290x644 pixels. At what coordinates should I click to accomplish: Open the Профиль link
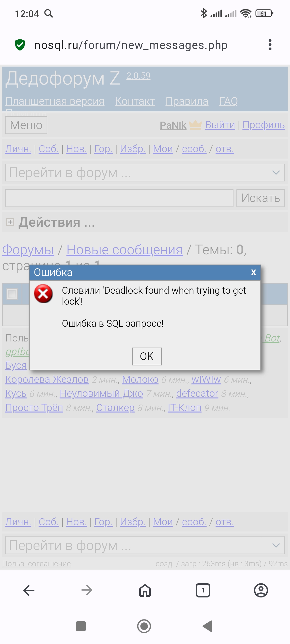(x=263, y=125)
